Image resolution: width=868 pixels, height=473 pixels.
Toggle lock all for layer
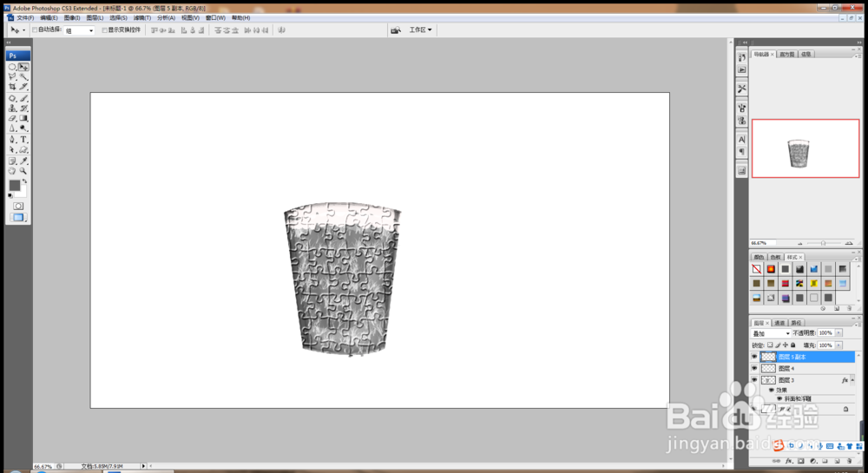point(793,345)
